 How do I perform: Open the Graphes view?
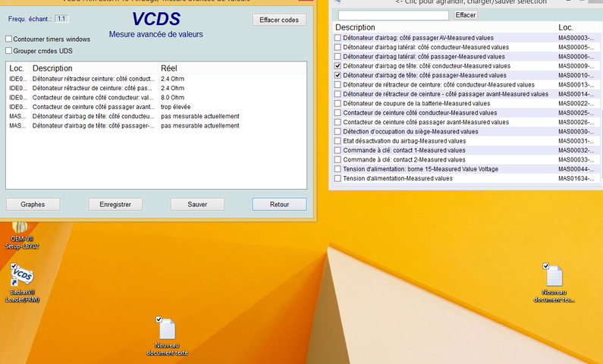click(x=33, y=205)
